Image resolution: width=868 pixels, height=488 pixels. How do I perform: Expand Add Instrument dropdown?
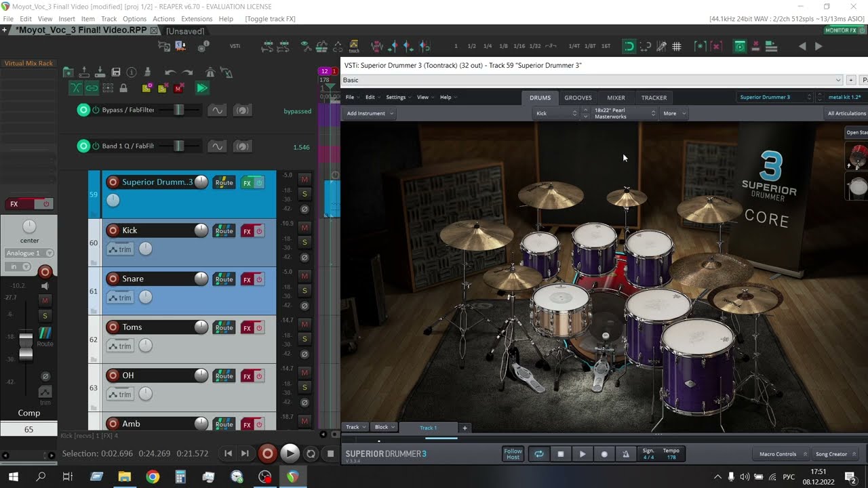pos(370,113)
